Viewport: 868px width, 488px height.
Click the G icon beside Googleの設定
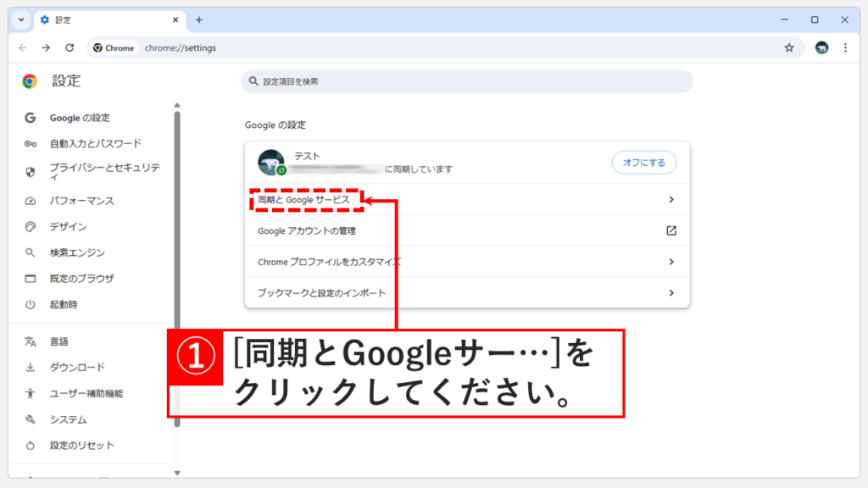tap(30, 118)
